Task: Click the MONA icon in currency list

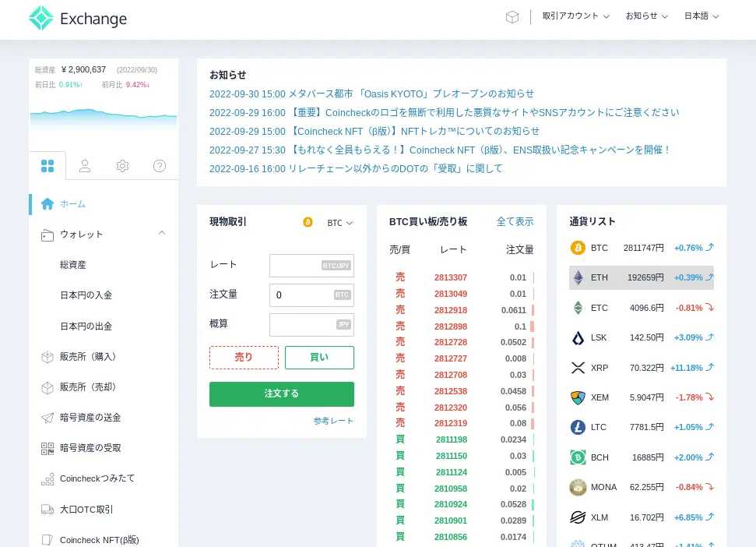Action: pyautogui.click(x=578, y=487)
